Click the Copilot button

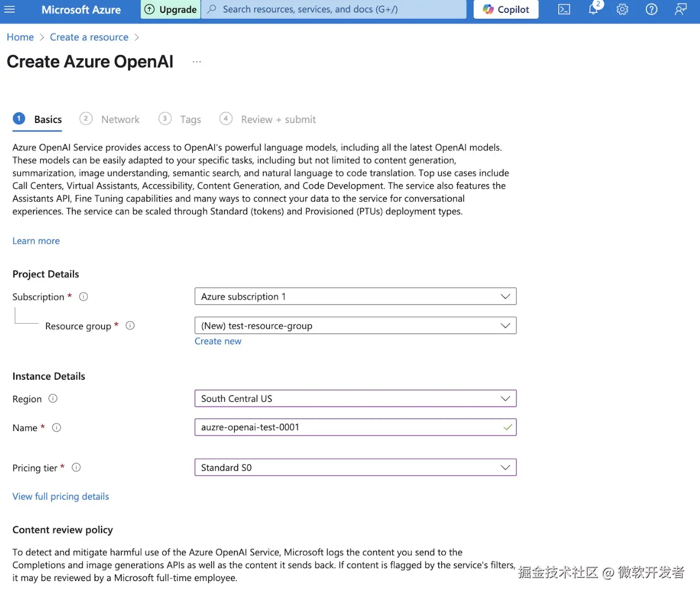(506, 9)
